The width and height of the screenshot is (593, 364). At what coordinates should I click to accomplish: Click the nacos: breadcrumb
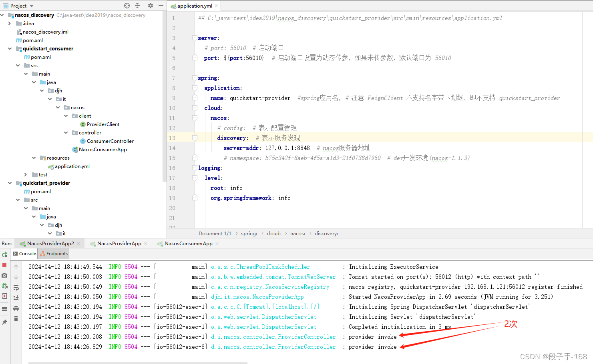click(298, 234)
